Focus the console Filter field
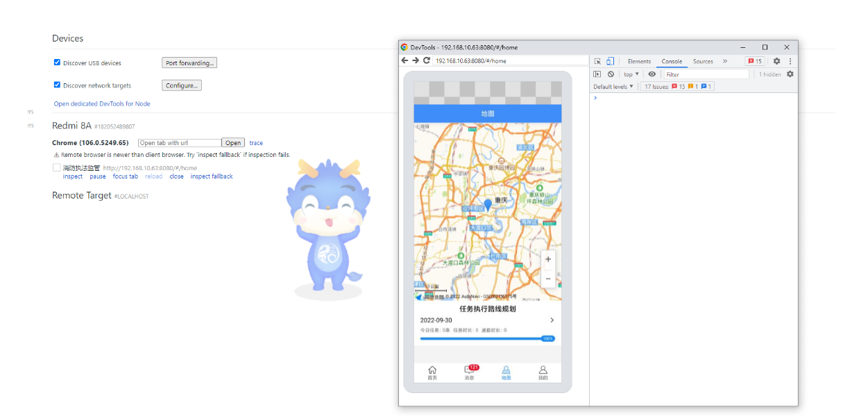This screenshot has height=416, width=868. pyautogui.click(x=706, y=74)
